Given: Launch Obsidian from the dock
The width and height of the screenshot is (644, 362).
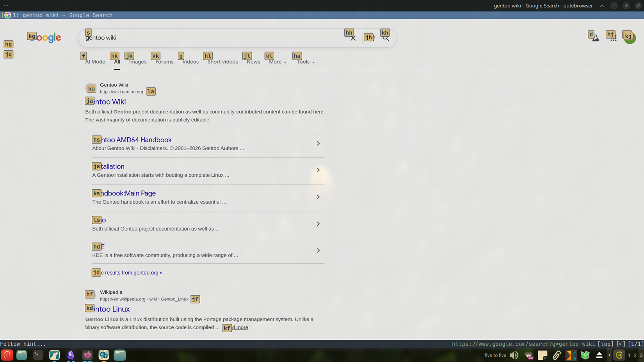Looking at the screenshot, I should [x=71, y=355].
